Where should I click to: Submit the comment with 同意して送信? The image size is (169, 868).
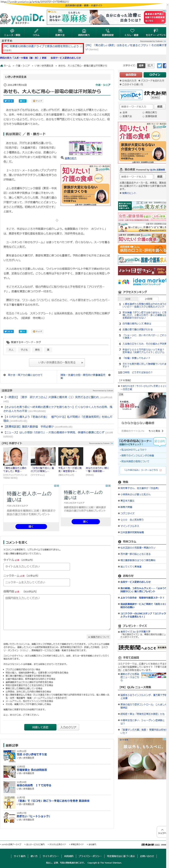40,727
